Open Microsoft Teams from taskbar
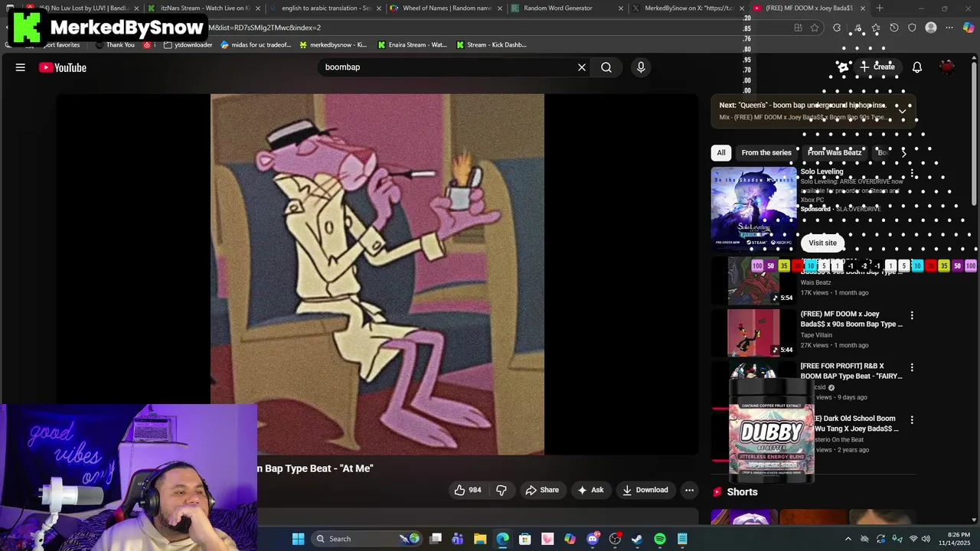The height and width of the screenshot is (551, 980). click(458, 539)
